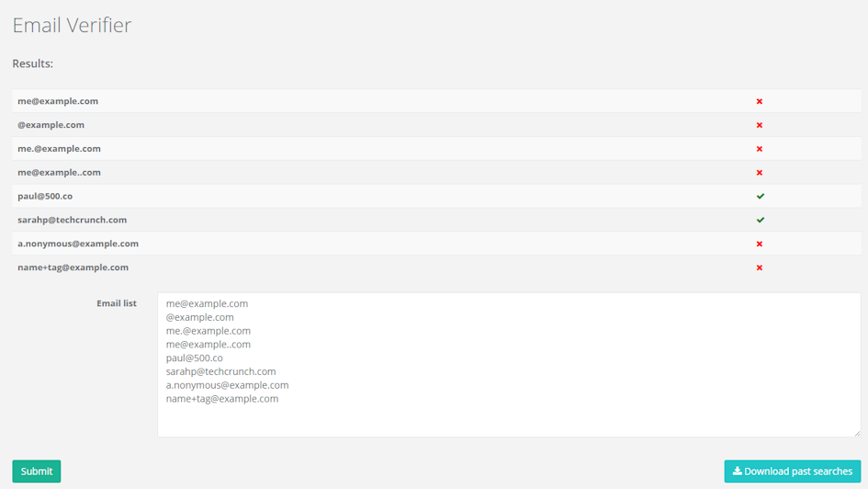Click the red X icon for a.nonymous@example.com
This screenshot has width=868, height=489.
point(759,244)
